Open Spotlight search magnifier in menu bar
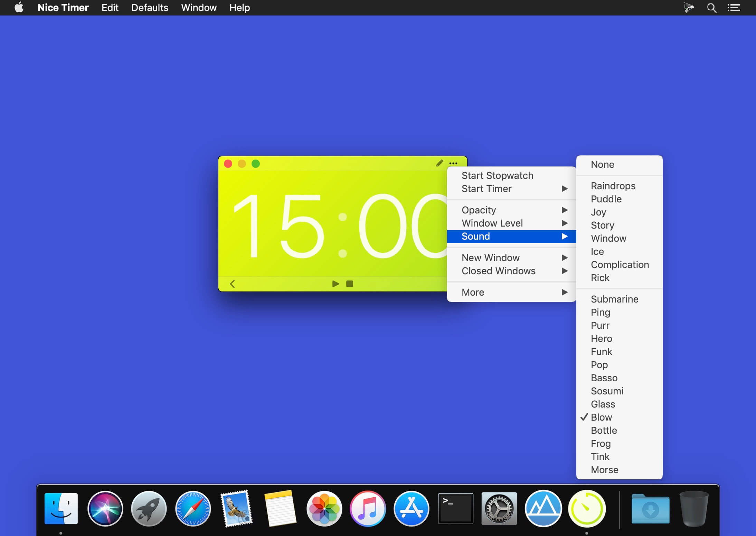This screenshot has width=756, height=536. tap(711, 8)
